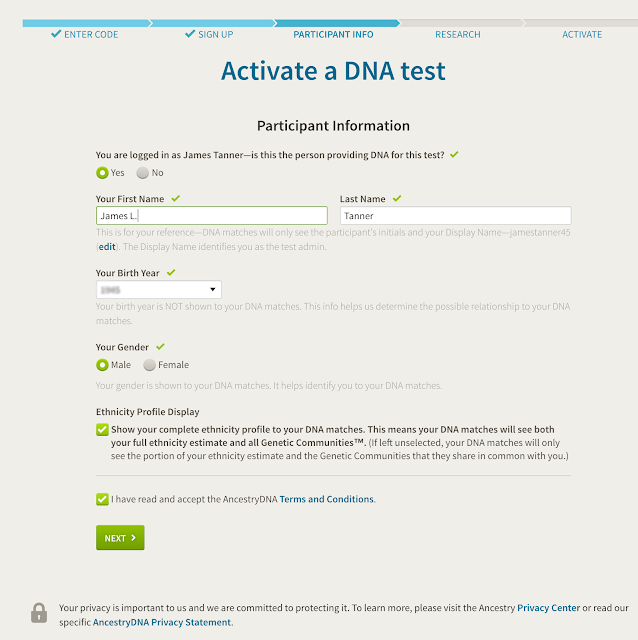The image size is (638, 640).
Task: Go to the Research step tab
Action: 458,35
